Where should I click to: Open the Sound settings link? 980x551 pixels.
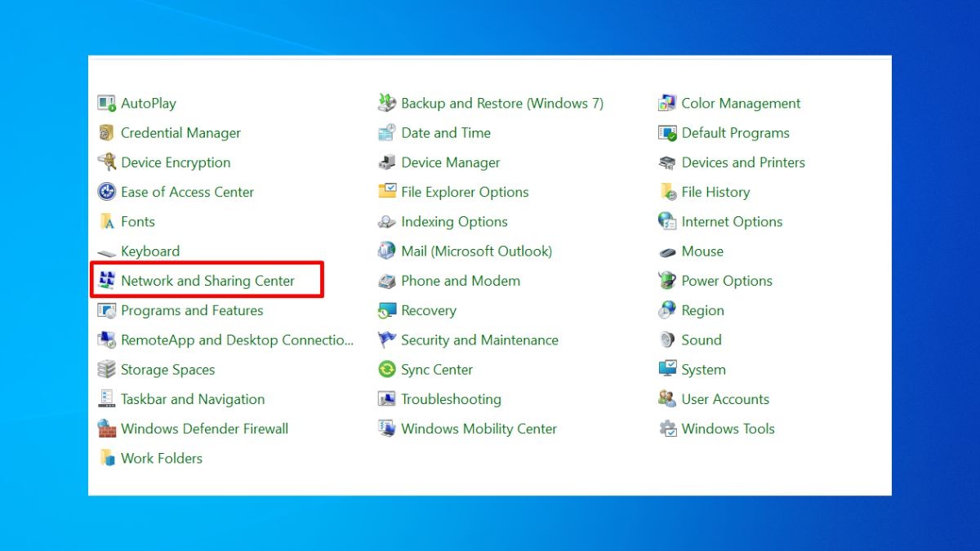coord(702,340)
